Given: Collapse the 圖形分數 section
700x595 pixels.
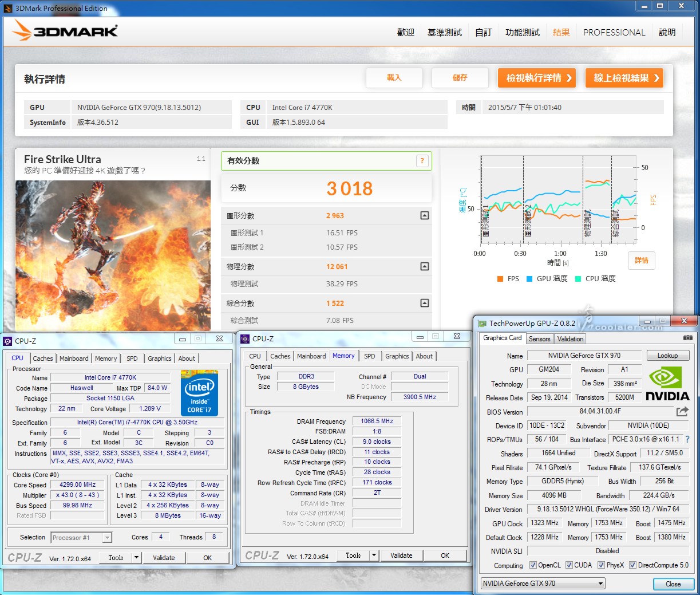Looking at the screenshot, I should pyautogui.click(x=424, y=215).
